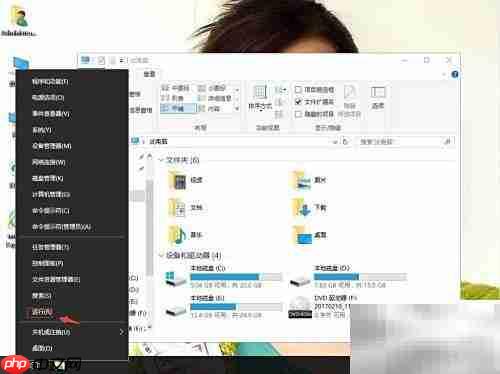Screen dimensions: 500x374
Task: Click the This PC icon in address bar
Action: [135, 141]
